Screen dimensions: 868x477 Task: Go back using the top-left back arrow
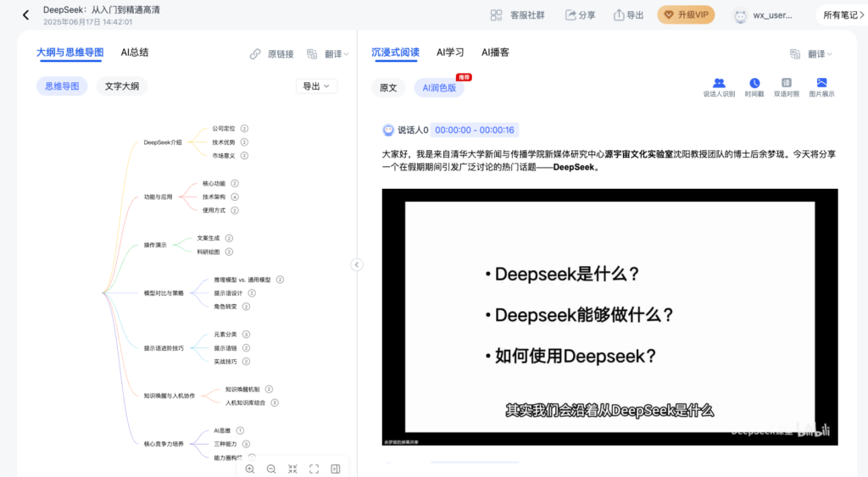coord(25,15)
